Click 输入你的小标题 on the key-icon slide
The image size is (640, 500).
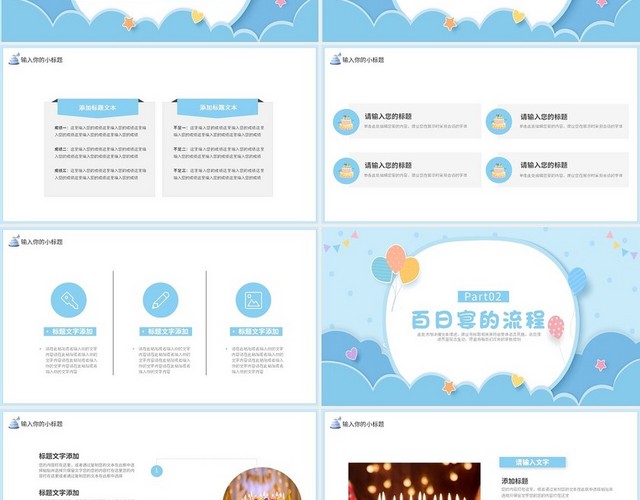tap(42, 242)
